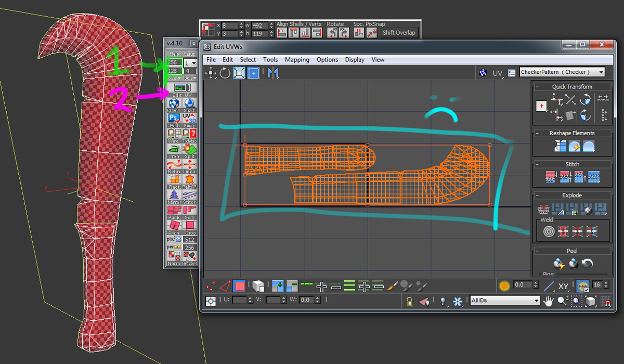Click the W coordinate input field
Image resolution: width=624 pixels, height=364 pixels.
pos(307,300)
